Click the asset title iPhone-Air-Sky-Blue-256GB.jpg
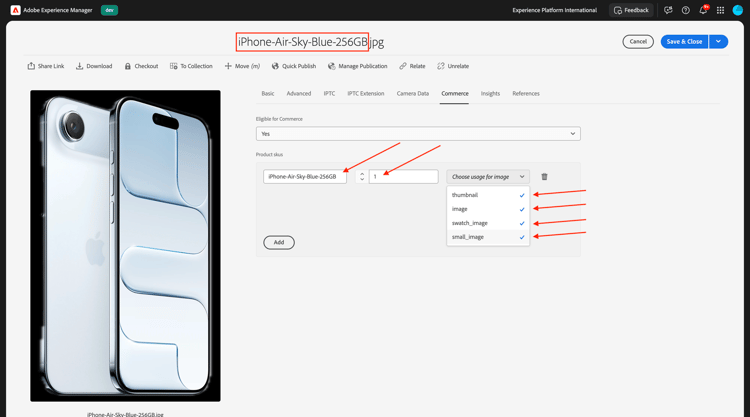750x417 pixels. click(x=311, y=42)
